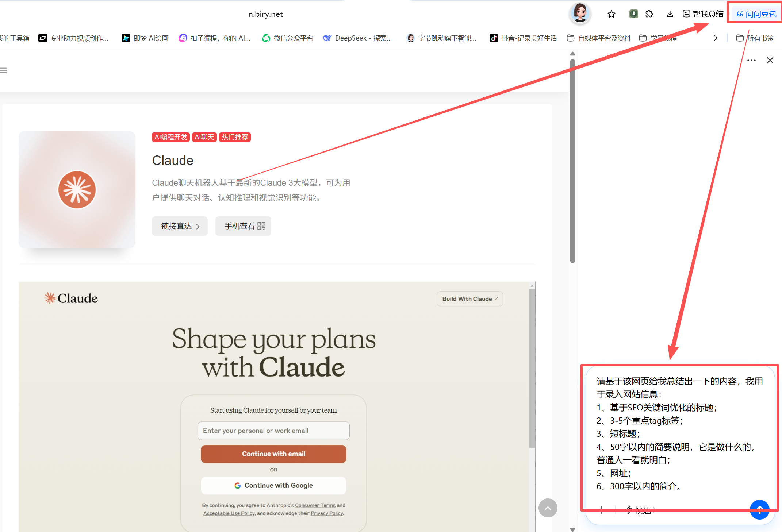Image resolution: width=782 pixels, height=532 pixels.
Task: Expand the 自媒体平台及资料 bookmark folder
Action: [x=599, y=38]
